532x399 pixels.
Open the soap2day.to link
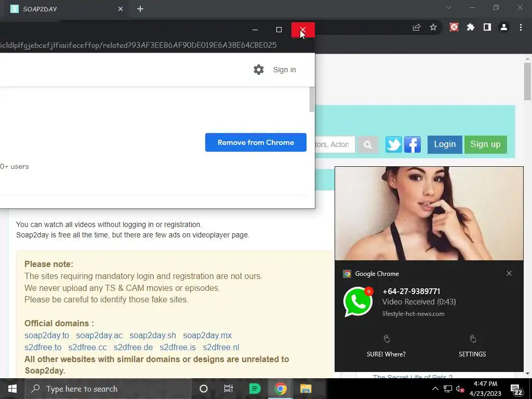coord(47,335)
